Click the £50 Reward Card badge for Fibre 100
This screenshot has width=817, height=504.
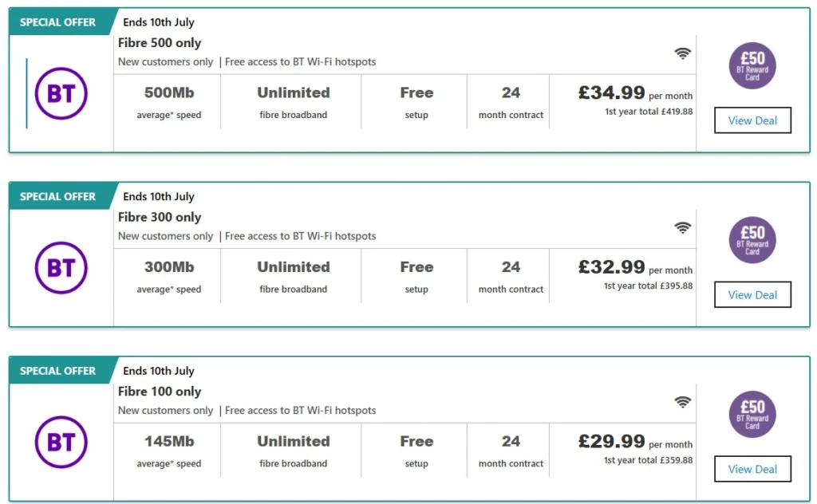tap(752, 414)
